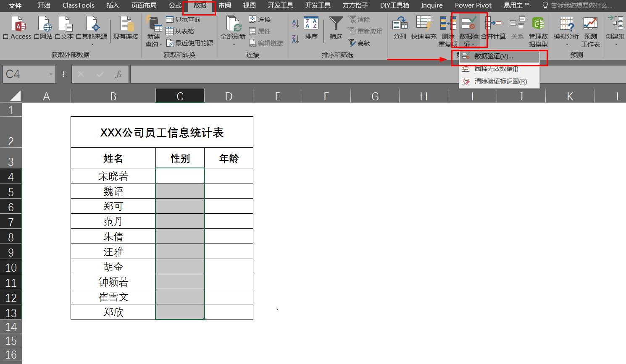
Task: Switch to the Formulas (公式) tab
Action: coord(175,5)
